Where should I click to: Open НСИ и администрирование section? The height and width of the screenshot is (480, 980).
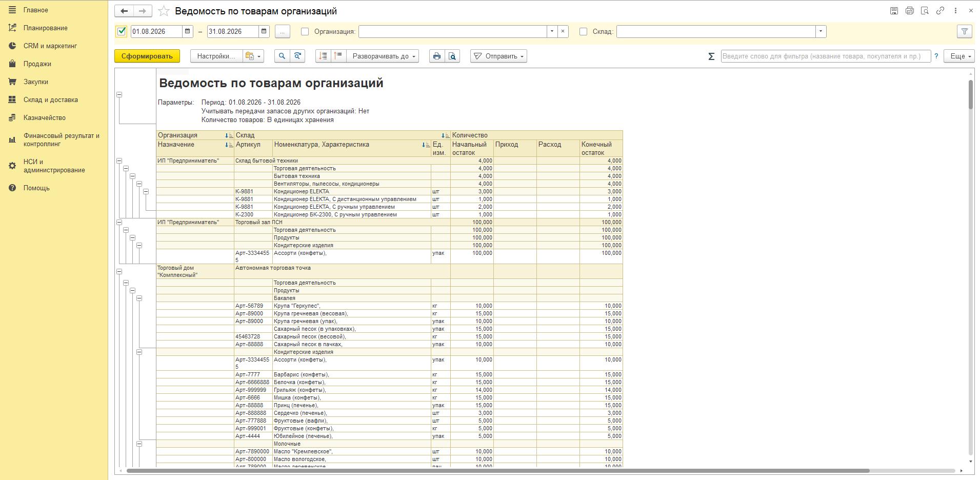(54, 166)
